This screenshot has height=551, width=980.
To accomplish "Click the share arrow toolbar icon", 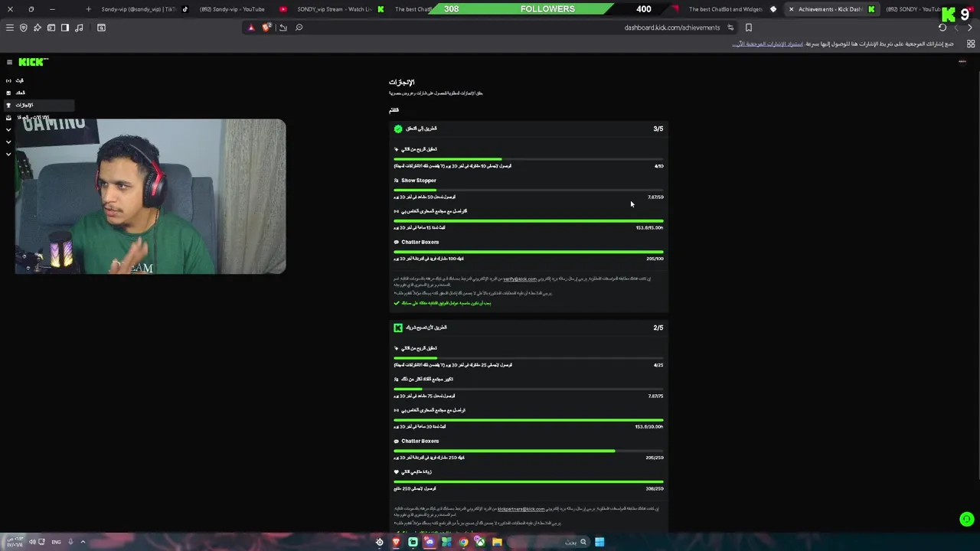I will (x=283, y=28).
